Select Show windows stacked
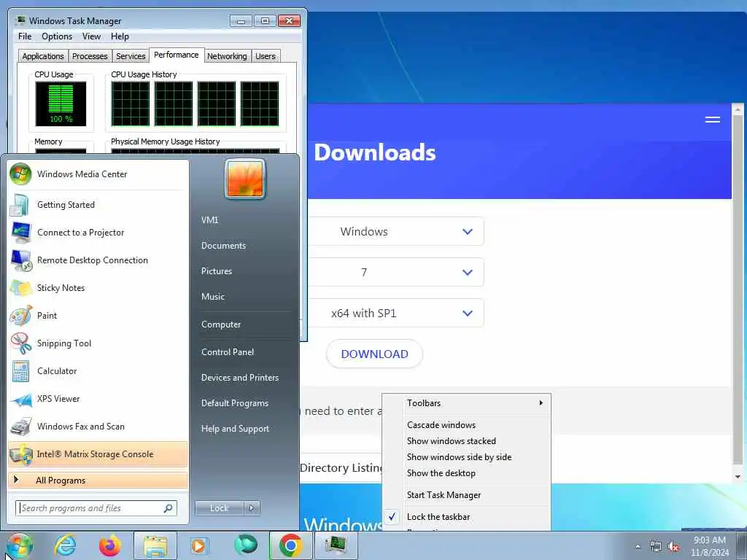Image resolution: width=747 pixels, height=560 pixels. point(466,441)
